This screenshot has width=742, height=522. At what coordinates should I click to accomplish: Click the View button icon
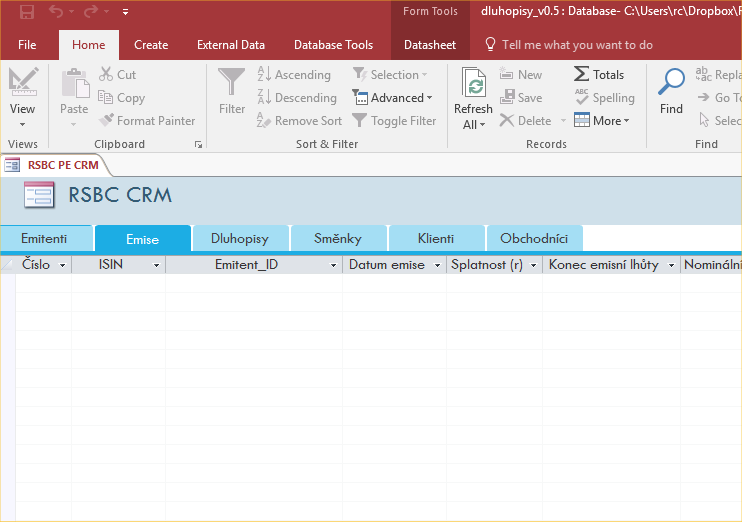23,82
